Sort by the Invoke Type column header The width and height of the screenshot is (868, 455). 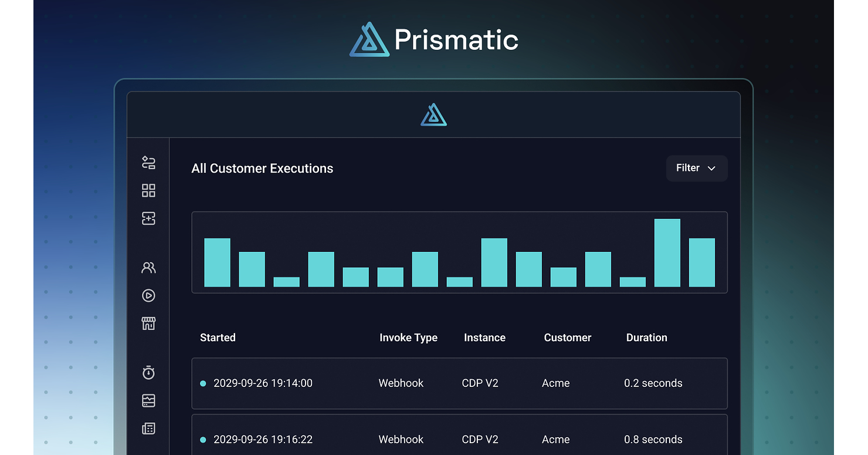click(x=408, y=338)
